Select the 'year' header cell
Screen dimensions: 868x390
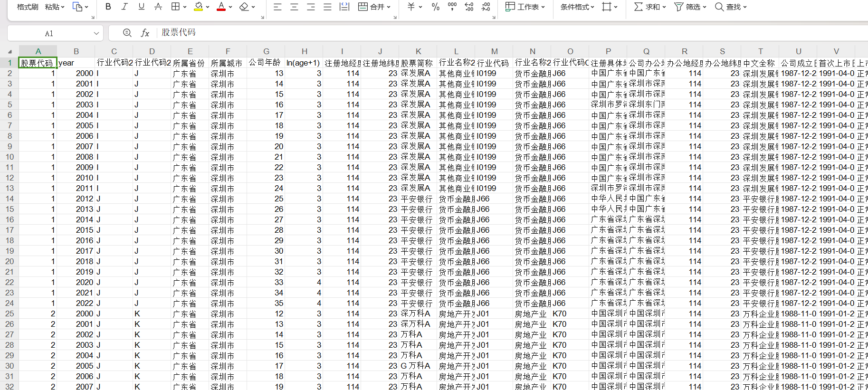76,63
